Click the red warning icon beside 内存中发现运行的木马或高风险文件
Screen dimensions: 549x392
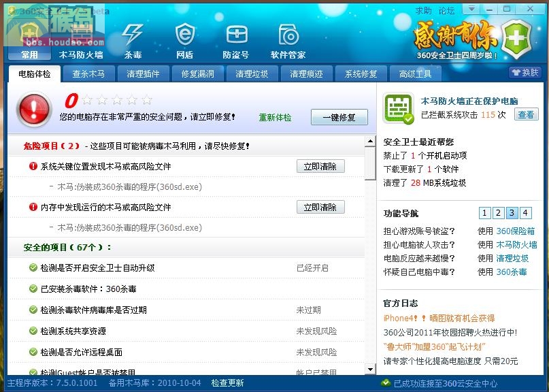(x=33, y=207)
